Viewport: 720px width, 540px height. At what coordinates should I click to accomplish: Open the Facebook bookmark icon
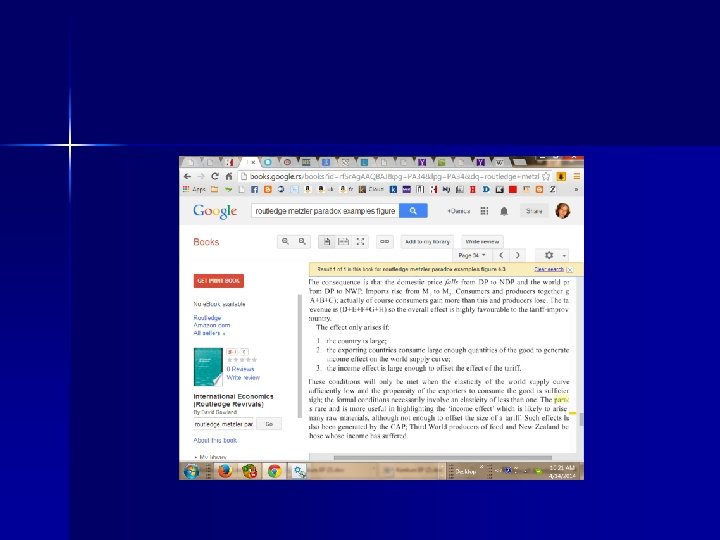(254, 189)
